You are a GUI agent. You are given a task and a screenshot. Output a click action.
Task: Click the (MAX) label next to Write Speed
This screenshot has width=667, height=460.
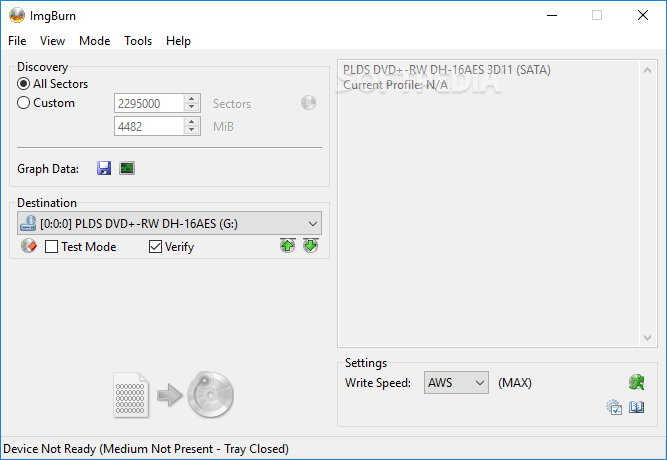pyautogui.click(x=515, y=383)
